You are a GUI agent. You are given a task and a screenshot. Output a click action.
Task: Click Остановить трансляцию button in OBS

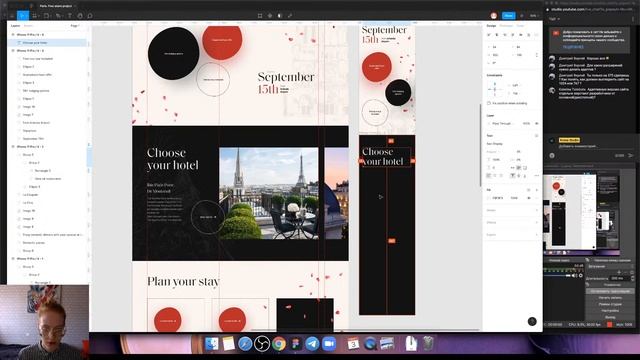(610, 291)
